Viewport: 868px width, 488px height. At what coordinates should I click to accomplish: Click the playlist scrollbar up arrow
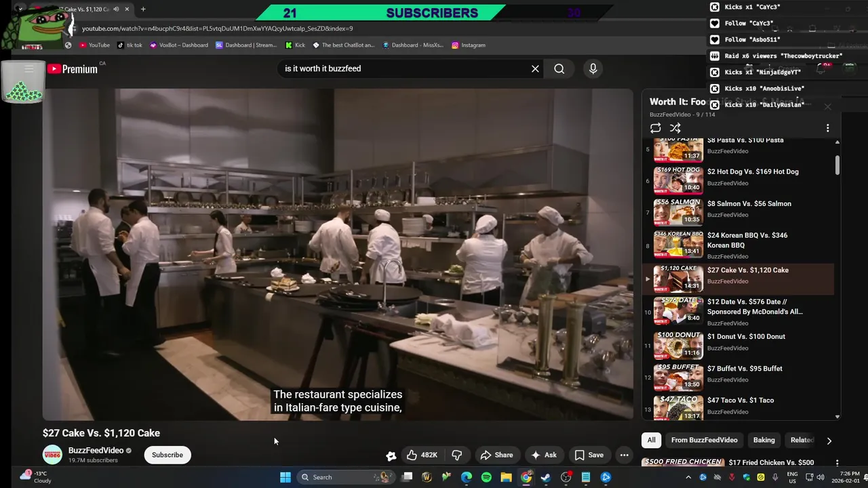tap(837, 142)
